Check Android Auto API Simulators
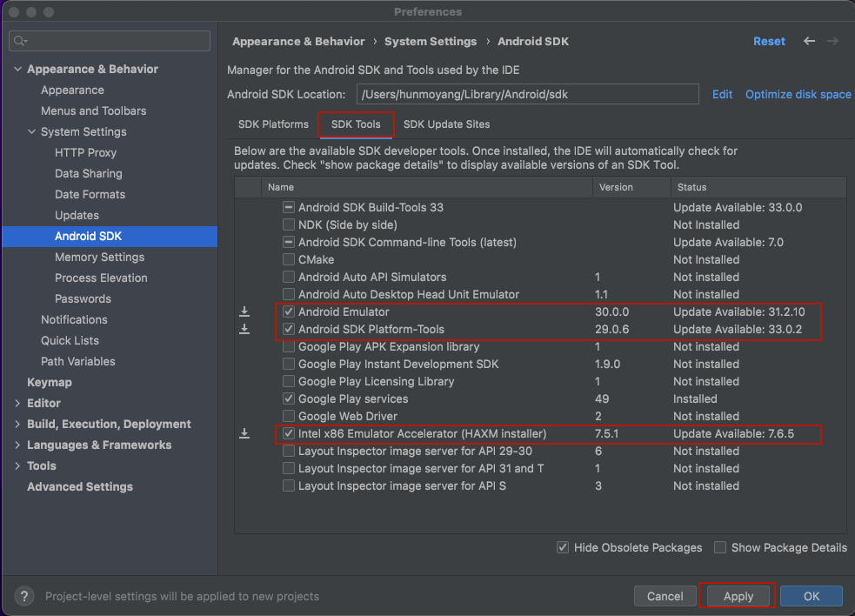Screen dimensions: 855x616 [289, 278]
